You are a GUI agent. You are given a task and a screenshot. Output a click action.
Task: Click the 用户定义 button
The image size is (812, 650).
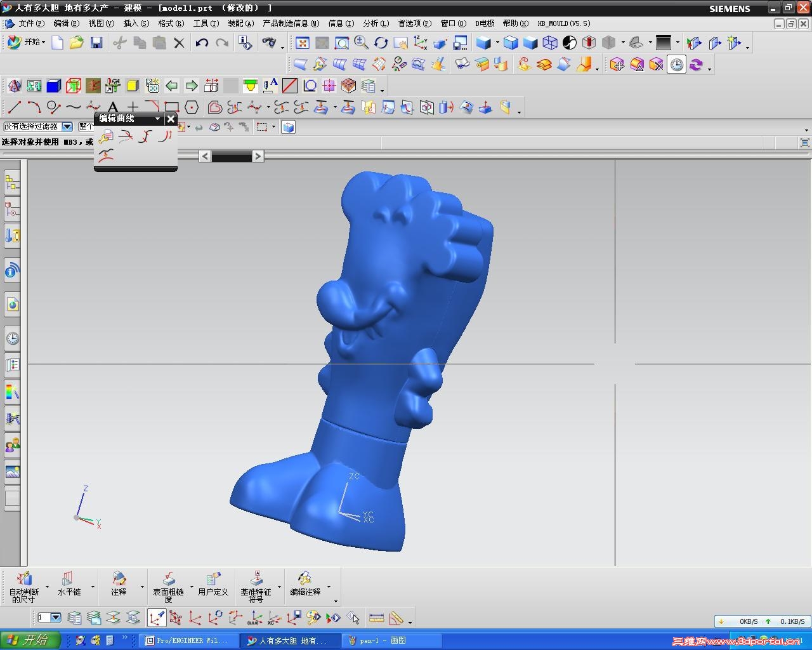213,584
